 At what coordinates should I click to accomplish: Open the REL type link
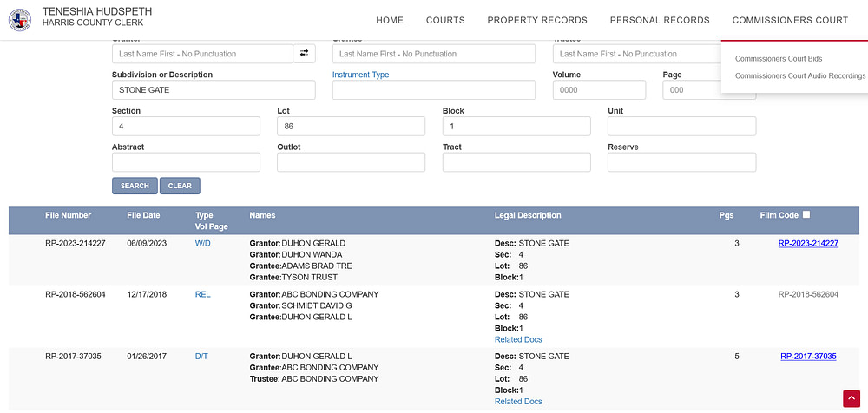(202, 294)
